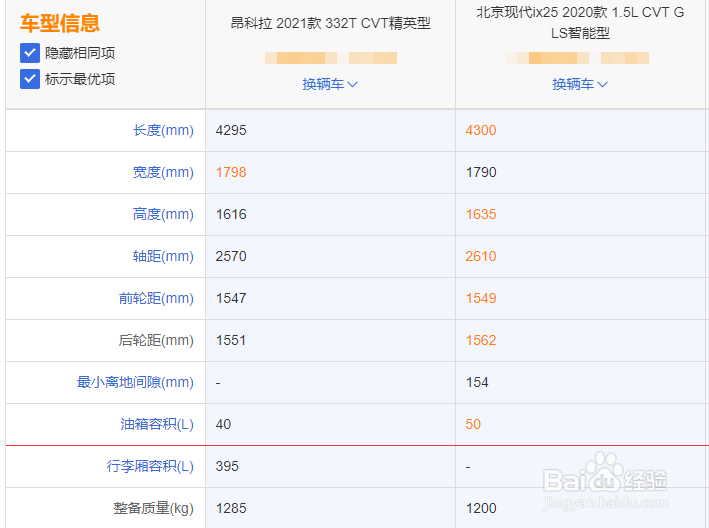Open 换辆车 dropdown under 昂科拉 2021款
The width and height of the screenshot is (709, 528).
(330, 84)
